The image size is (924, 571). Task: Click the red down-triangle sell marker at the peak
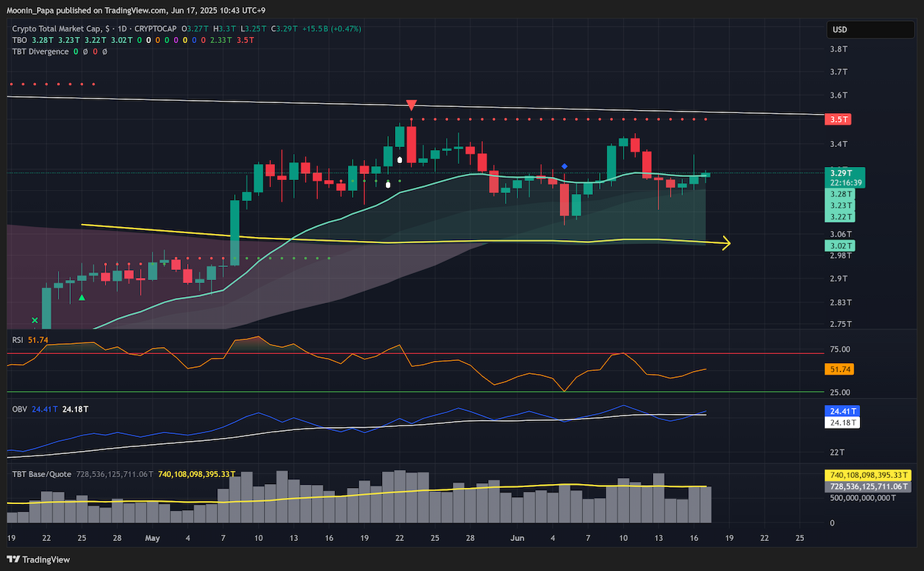click(412, 105)
